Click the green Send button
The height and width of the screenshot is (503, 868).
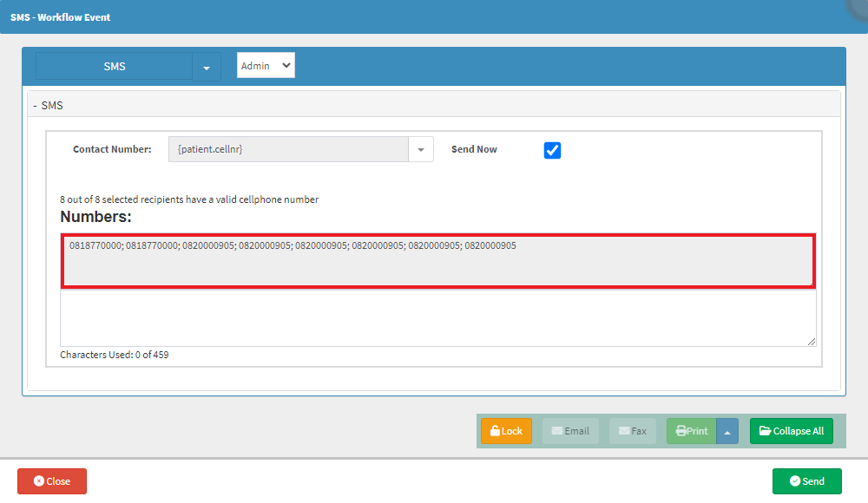(x=806, y=480)
